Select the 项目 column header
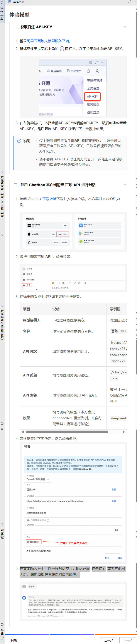The image size is (137, 644). point(34,309)
